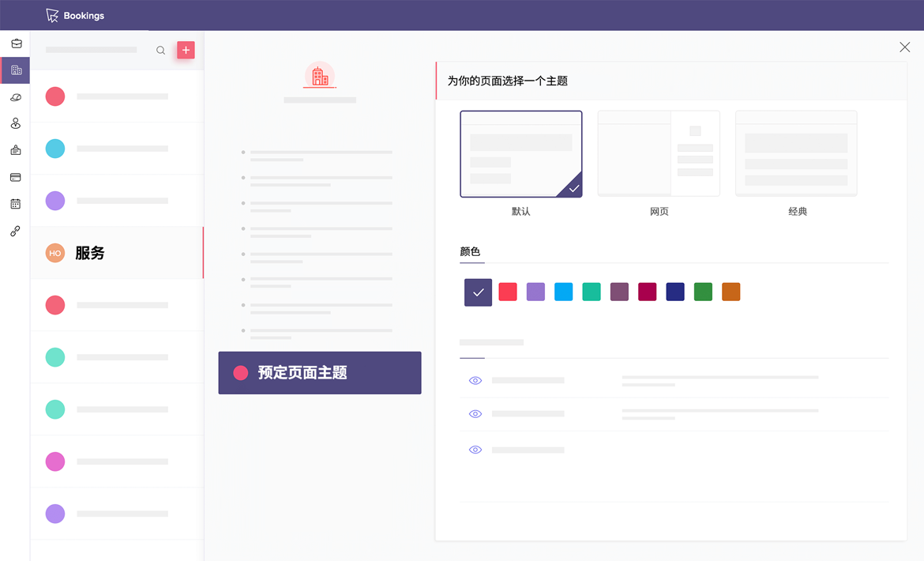Pick the teal color swatch
This screenshot has width=924, height=561.
(x=592, y=292)
